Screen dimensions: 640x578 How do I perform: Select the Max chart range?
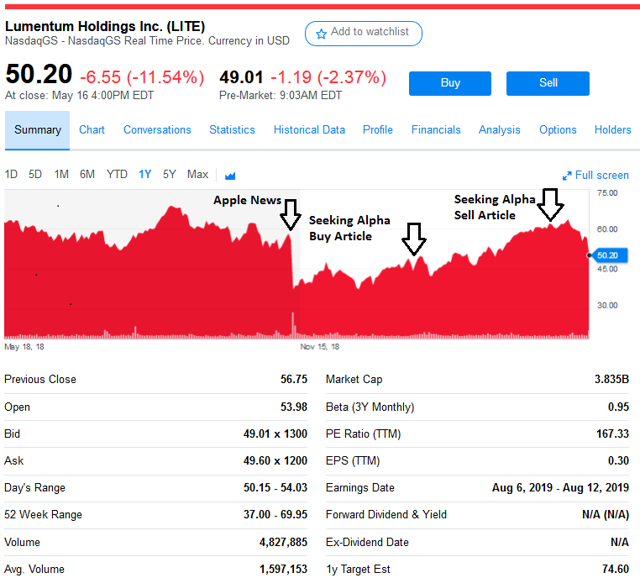198,175
